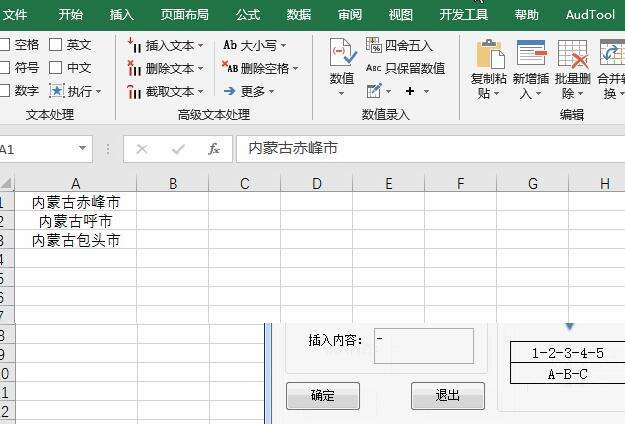
Task: Expand the 更多 dropdown arrow
Action: click(x=271, y=92)
